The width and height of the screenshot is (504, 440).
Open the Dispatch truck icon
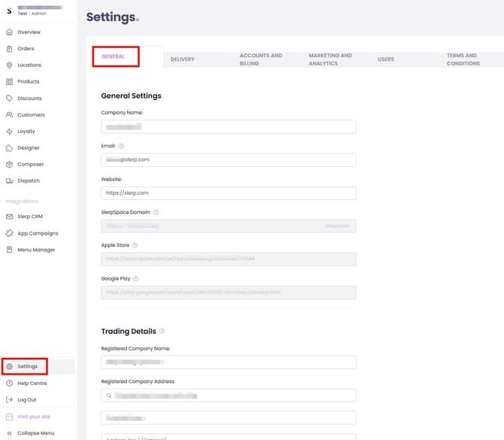9,181
